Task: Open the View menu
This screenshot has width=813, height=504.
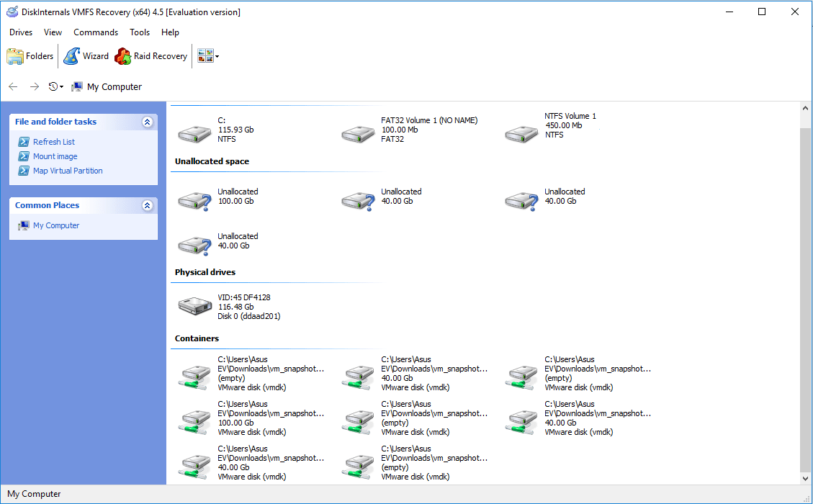Action: [x=53, y=32]
